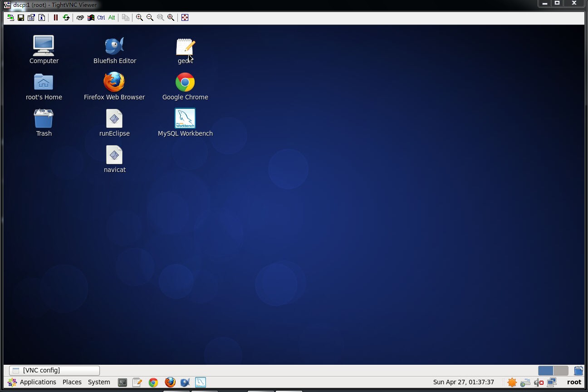
Task: Send Ctrl+Alt+Del via the keys icon
Action: point(80,18)
